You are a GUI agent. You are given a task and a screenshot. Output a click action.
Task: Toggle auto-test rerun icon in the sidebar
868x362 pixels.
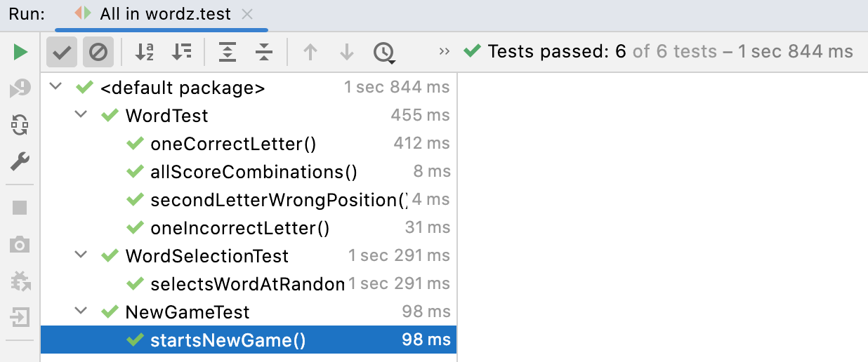(20, 126)
